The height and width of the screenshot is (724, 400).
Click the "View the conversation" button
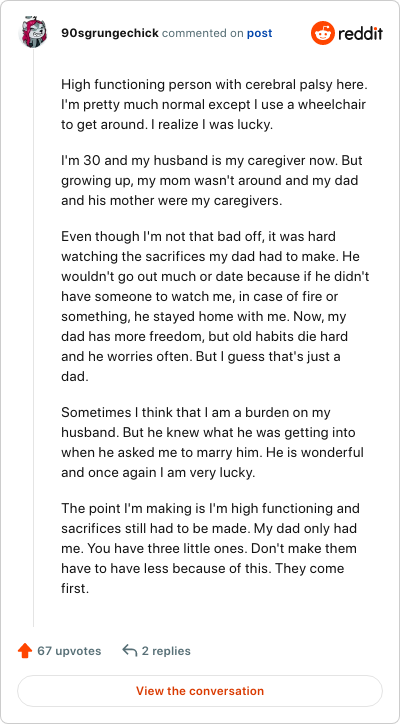pyautogui.click(x=200, y=691)
